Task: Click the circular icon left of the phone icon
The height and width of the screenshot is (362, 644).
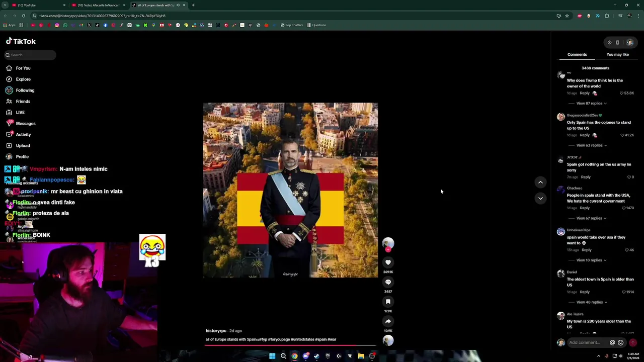Action: click(x=609, y=43)
